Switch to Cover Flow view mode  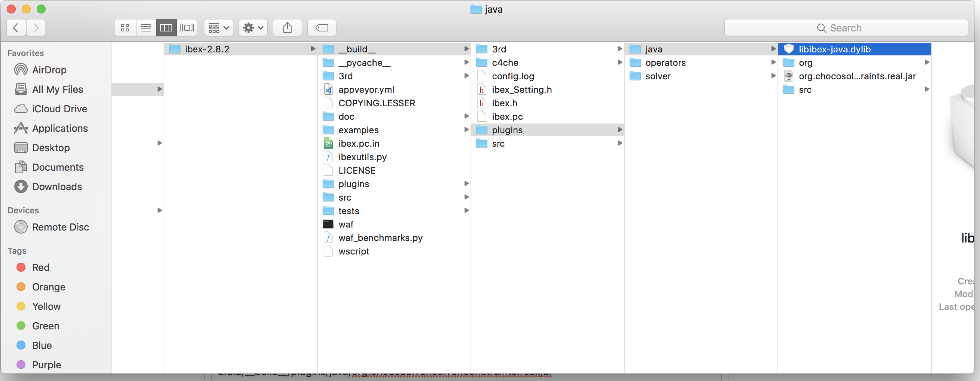(x=186, y=27)
